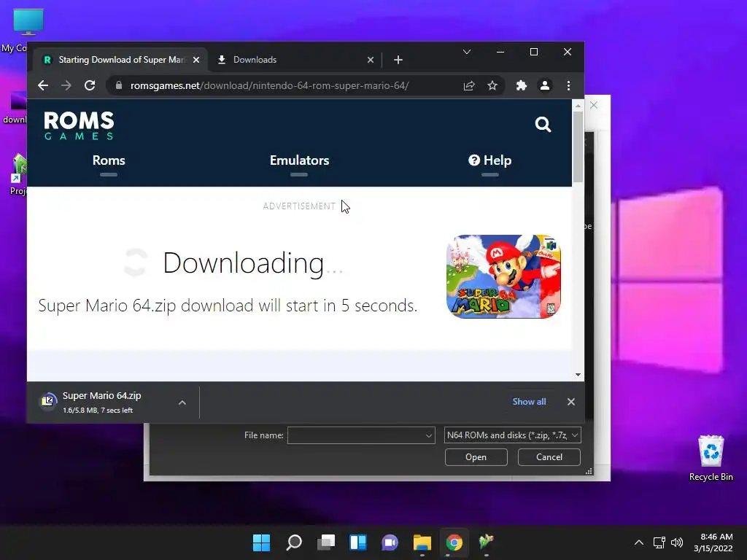747x560 pixels.
Task: Click Show all downloads link
Action: [529, 402]
